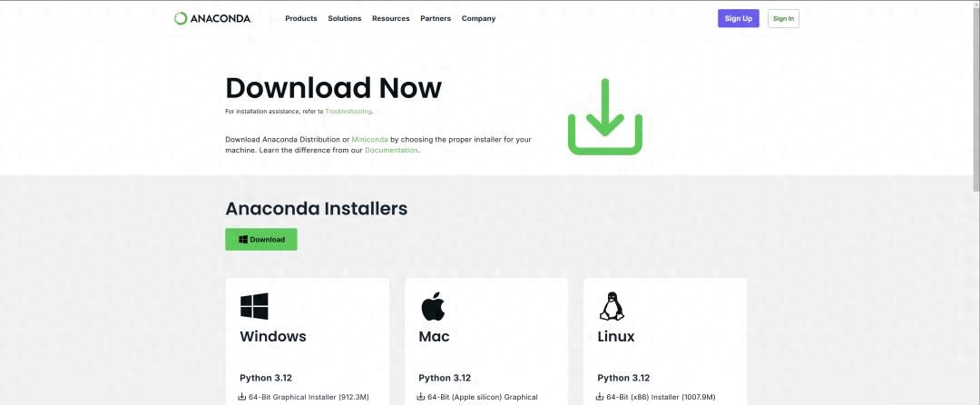The width and height of the screenshot is (980, 405).
Task: Click Python 3.12 in the Windows card
Action: coord(266,378)
